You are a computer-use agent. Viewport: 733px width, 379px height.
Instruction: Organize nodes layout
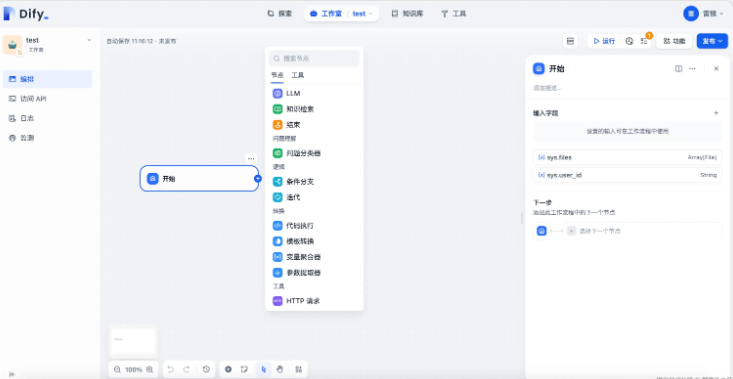point(299,369)
